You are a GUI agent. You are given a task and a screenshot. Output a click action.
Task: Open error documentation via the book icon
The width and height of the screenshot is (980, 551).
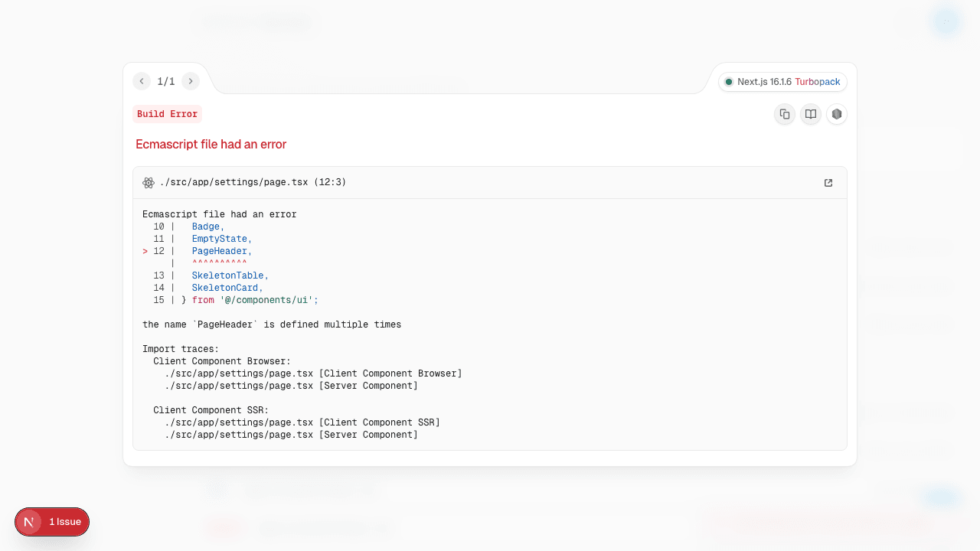click(x=810, y=113)
